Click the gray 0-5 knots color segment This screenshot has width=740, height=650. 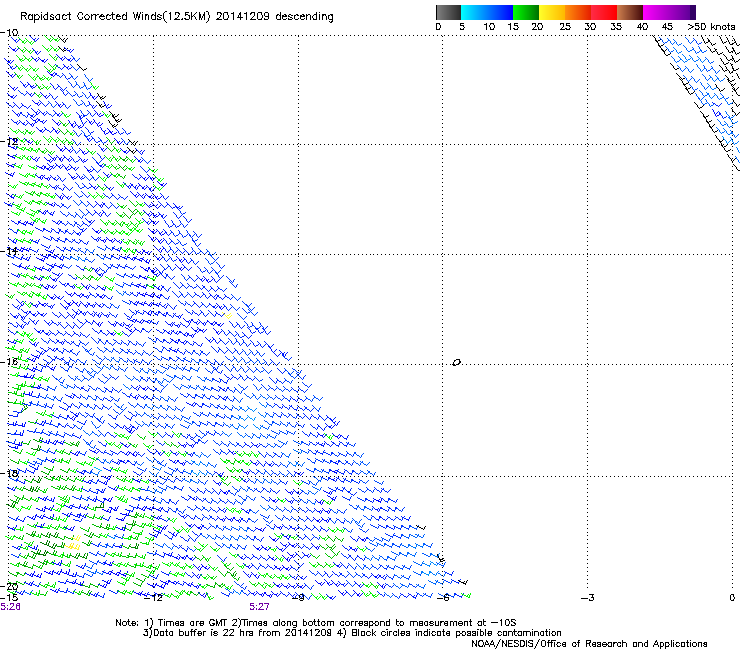[x=448, y=12]
